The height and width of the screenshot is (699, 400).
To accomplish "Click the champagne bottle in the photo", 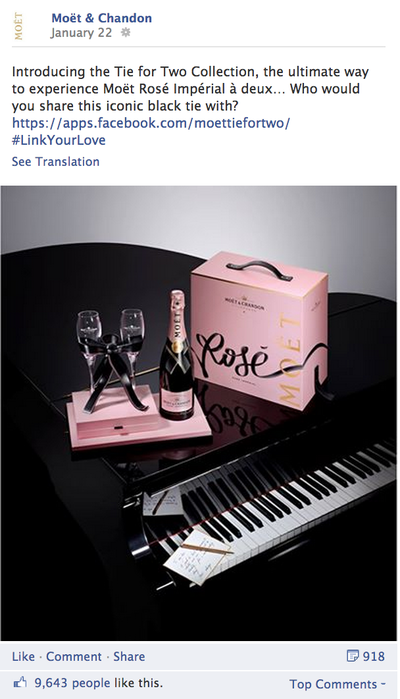I will point(177,357).
